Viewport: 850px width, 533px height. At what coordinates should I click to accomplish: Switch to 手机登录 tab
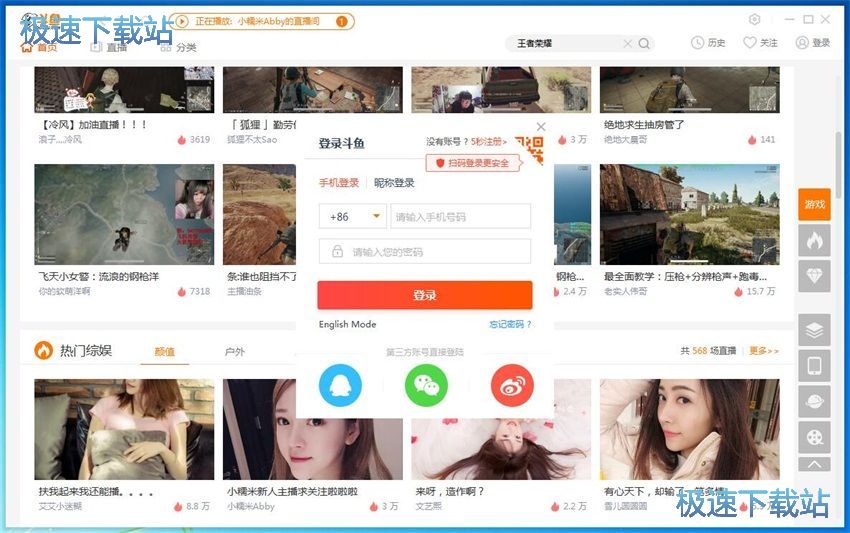click(339, 183)
